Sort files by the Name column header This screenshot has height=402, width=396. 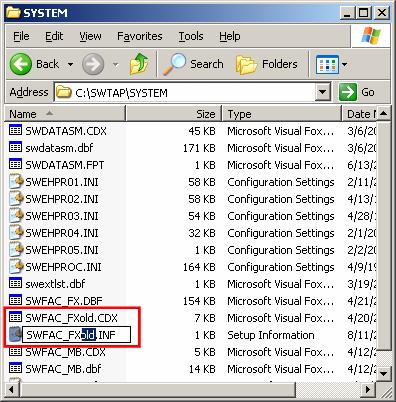65,114
